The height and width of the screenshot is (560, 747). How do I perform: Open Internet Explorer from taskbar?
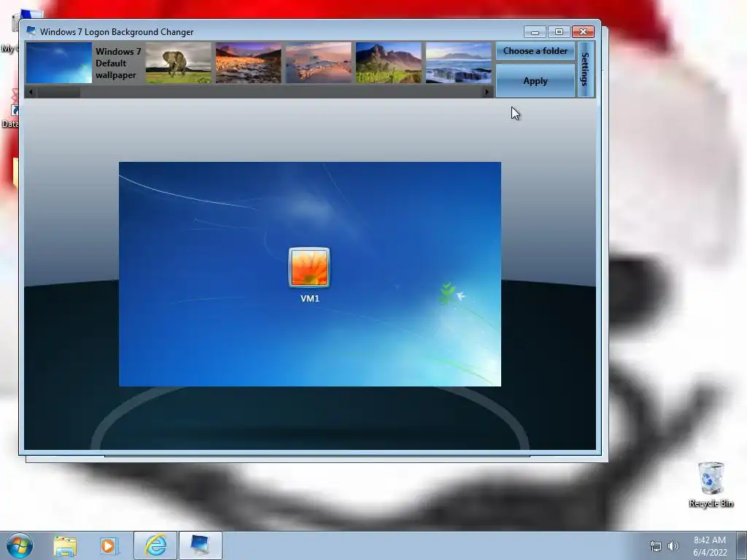click(x=155, y=545)
